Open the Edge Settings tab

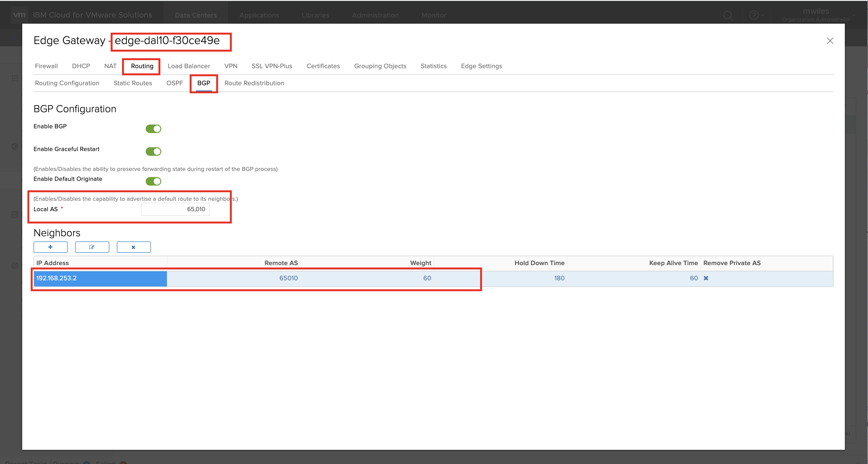click(481, 66)
